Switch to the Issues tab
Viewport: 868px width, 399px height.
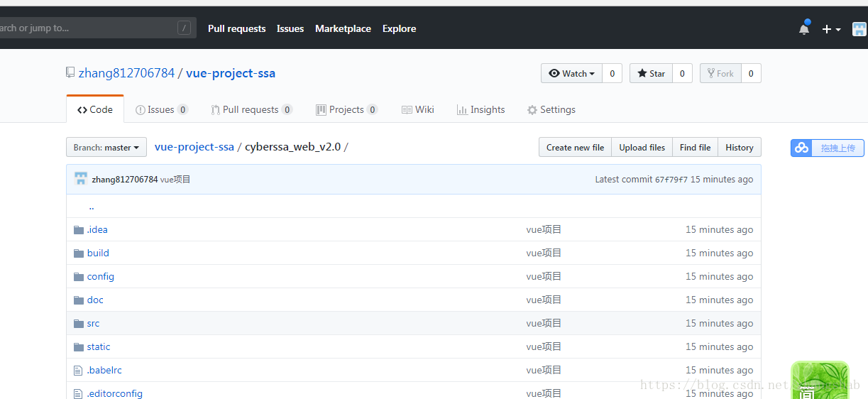click(162, 109)
